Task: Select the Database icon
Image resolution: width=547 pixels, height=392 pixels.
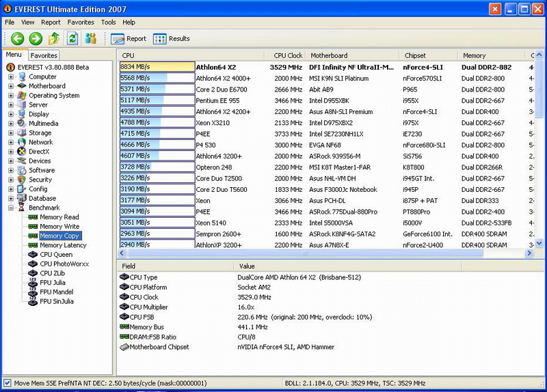Action: click(22, 198)
